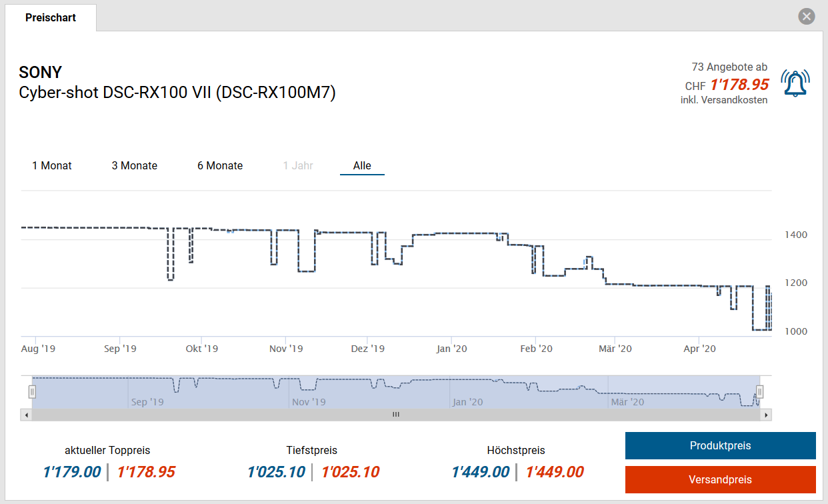Select the Alle time range

tap(362, 165)
